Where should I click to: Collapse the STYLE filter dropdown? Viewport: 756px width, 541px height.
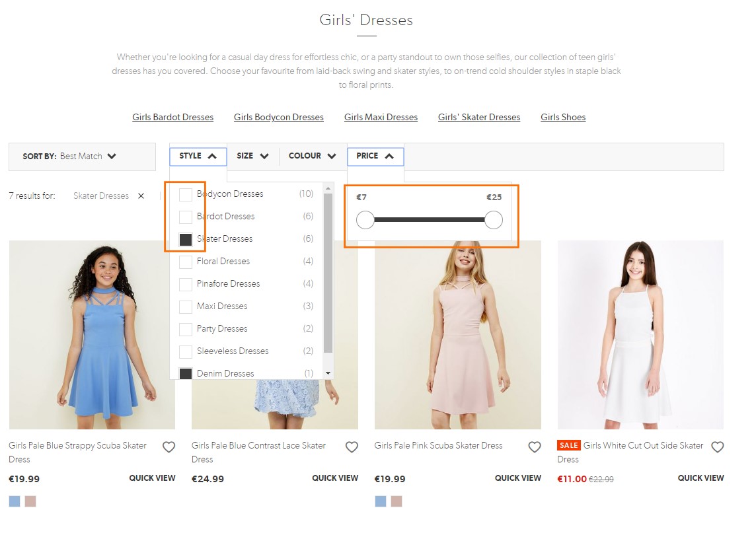198,156
